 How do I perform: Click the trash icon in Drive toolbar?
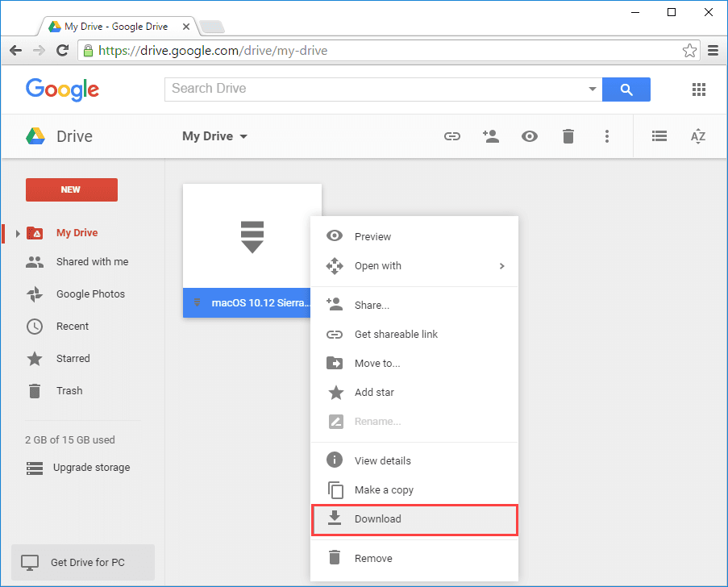568,136
